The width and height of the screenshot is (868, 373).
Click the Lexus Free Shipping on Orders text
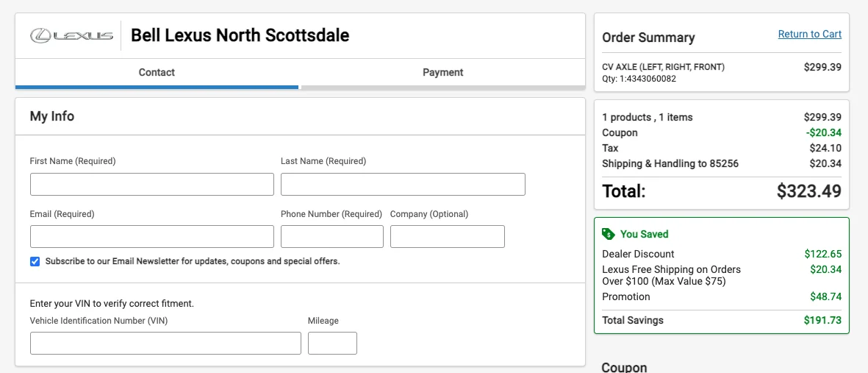pos(672,275)
